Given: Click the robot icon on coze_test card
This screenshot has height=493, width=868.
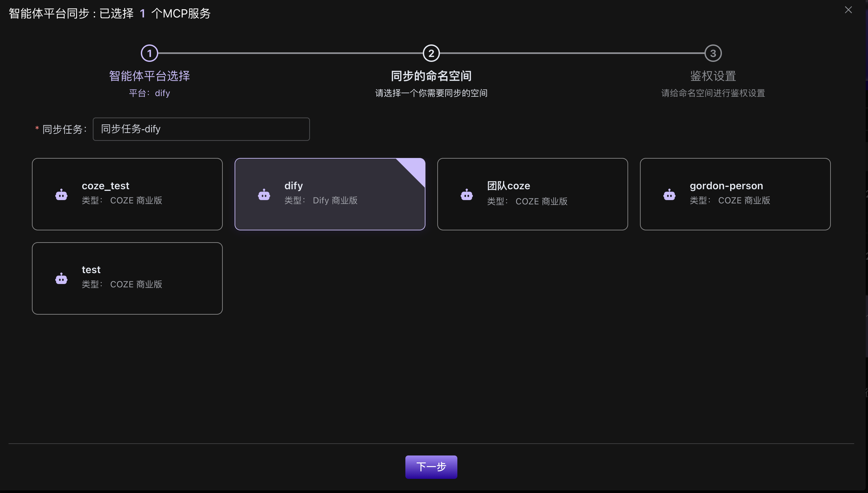Looking at the screenshot, I should tap(61, 195).
